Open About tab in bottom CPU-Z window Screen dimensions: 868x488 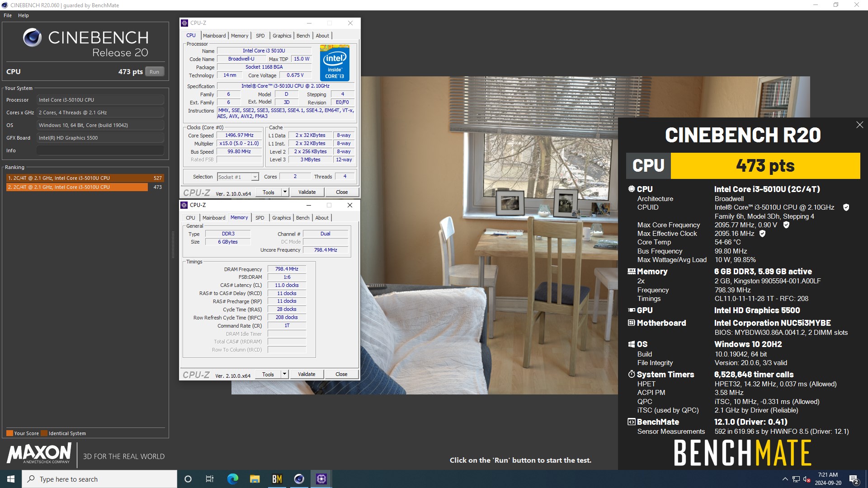[322, 218]
